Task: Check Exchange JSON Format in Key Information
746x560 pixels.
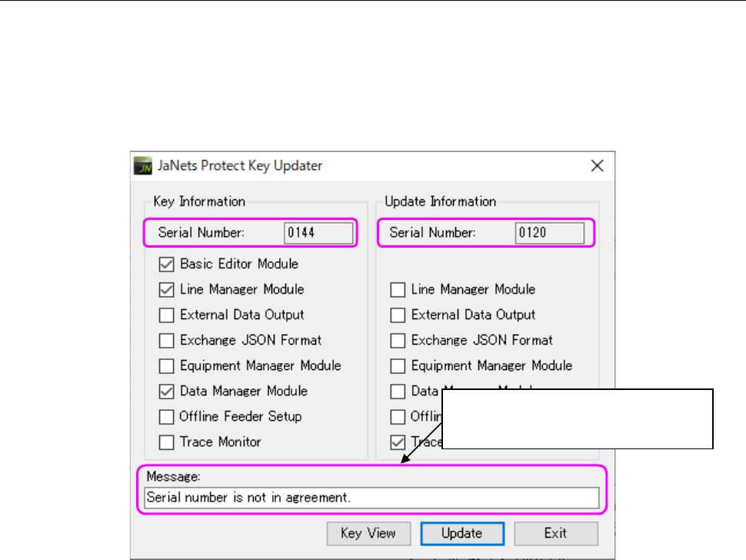Action: (x=166, y=340)
